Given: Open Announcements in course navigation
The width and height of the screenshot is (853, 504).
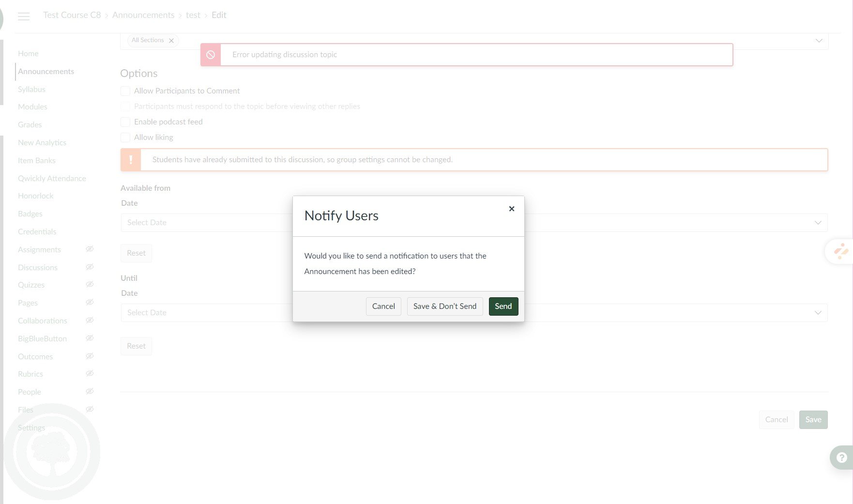Looking at the screenshot, I should [x=46, y=71].
